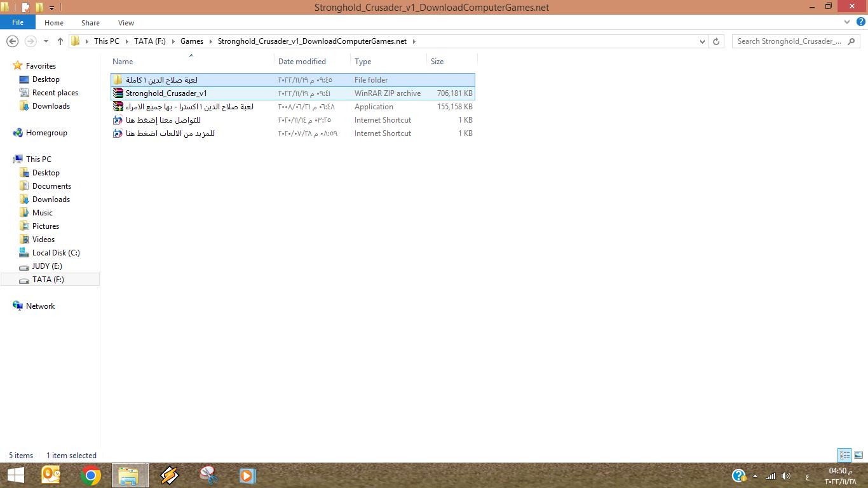Image resolution: width=868 pixels, height=488 pixels.
Task: Expand the ribbon with the chevron
Action: [x=846, y=22]
